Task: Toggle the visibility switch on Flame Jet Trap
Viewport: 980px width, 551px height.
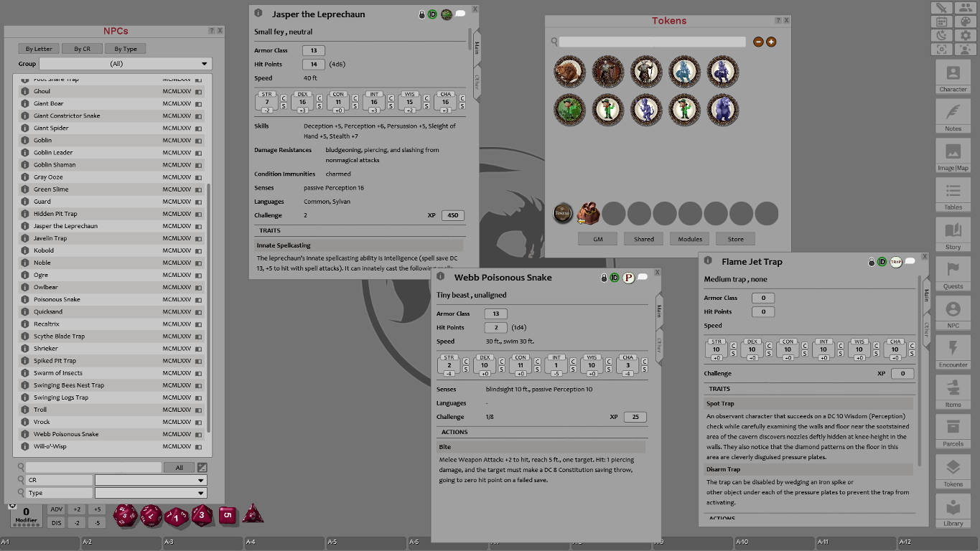Action: click(x=909, y=262)
